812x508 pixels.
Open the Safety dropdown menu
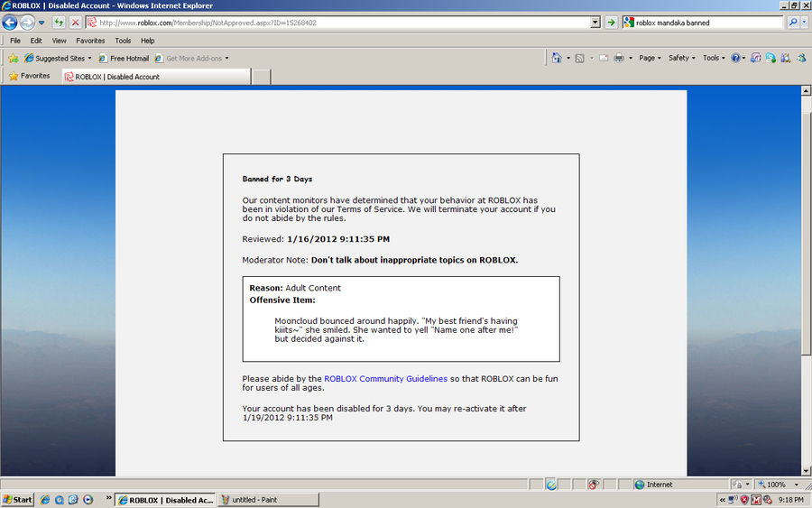[681, 58]
